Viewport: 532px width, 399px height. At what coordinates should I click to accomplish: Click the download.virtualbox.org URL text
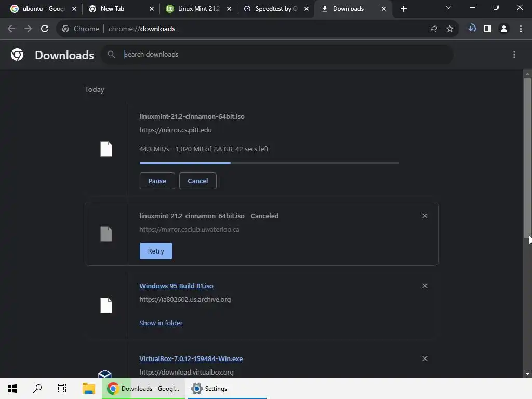[187, 372]
